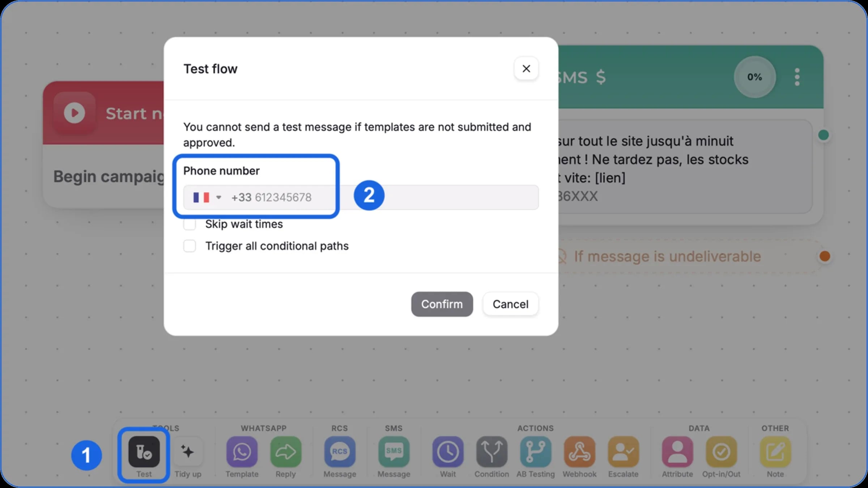This screenshot has height=488, width=868.
Task: Add an Attribute data node
Action: [677, 452]
